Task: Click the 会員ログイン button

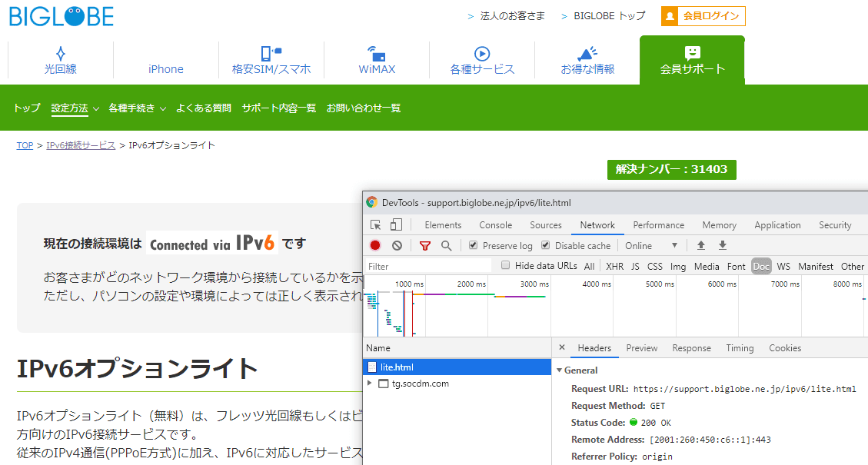Action: 702,15
